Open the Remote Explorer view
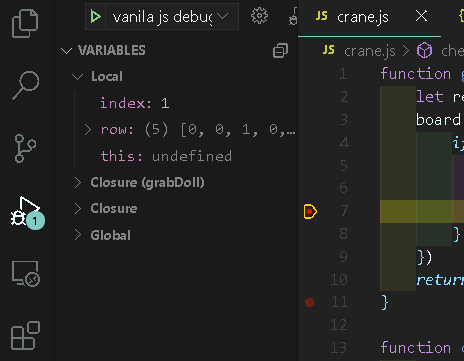 click(26, 274)
